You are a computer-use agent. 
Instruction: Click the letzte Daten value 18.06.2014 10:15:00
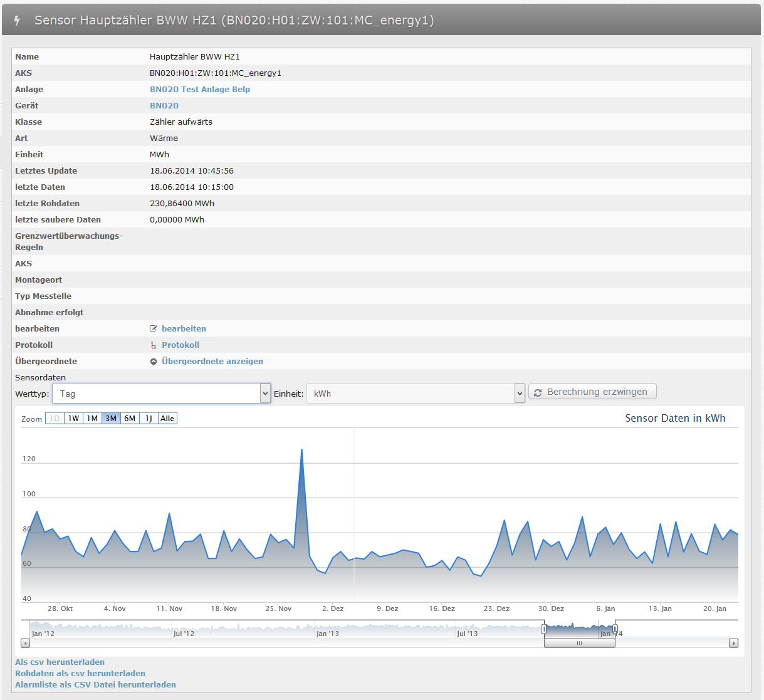192,187
